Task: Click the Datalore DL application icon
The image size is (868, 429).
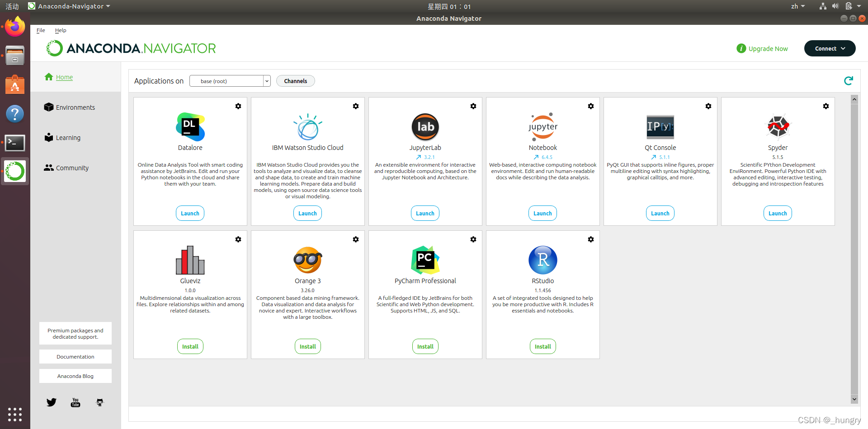Action: pos(190,127)
